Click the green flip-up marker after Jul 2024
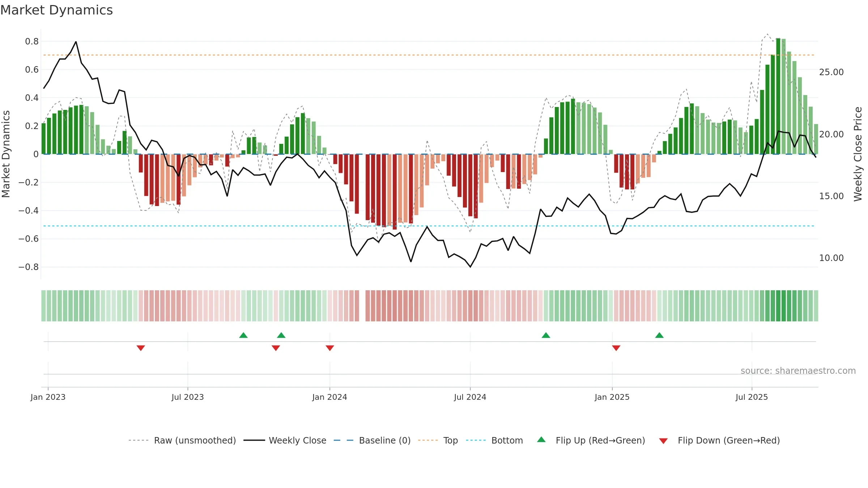Viewport: 868px width, 488px height. coord(546,335)
